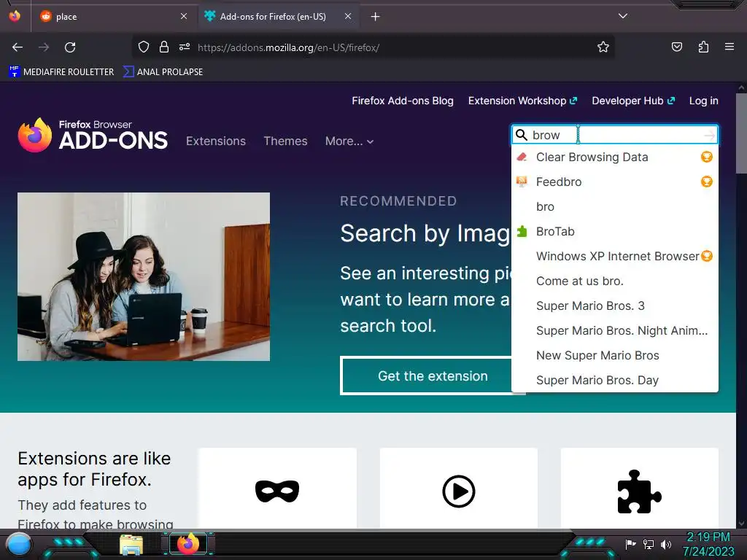Screen dimensions: 747x560
Task: Expand the More... dropdown menu
Action: pyautogui.click(x=349, y=141)
